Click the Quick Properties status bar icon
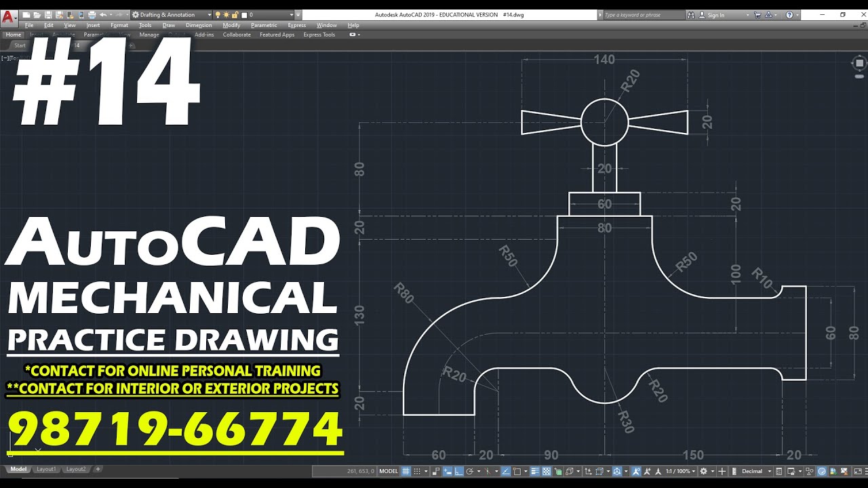The width and height of the screenshot is (868, 488). click(778, 471)
